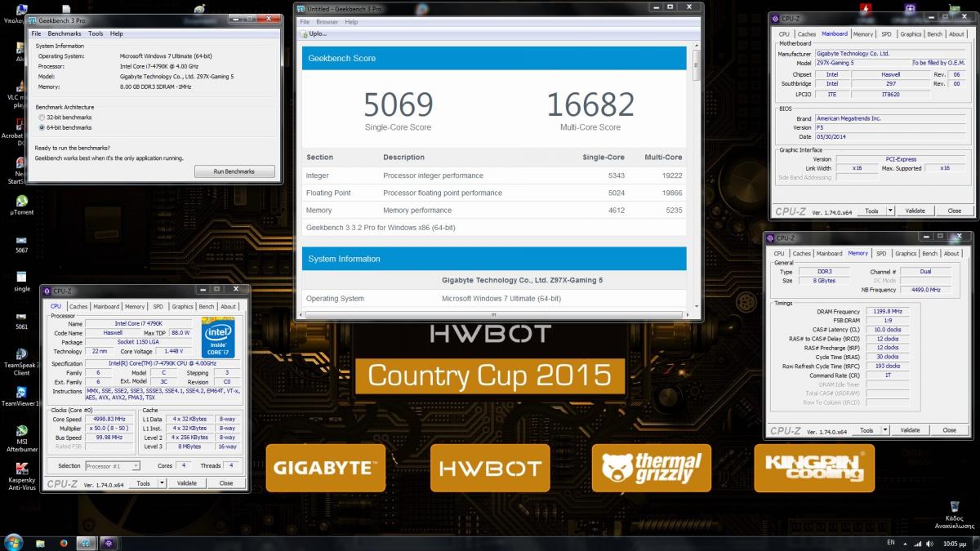Screen dimensions: 980x551
Task: Open Help menu in Geekbench results window
Action: point(351,22)
